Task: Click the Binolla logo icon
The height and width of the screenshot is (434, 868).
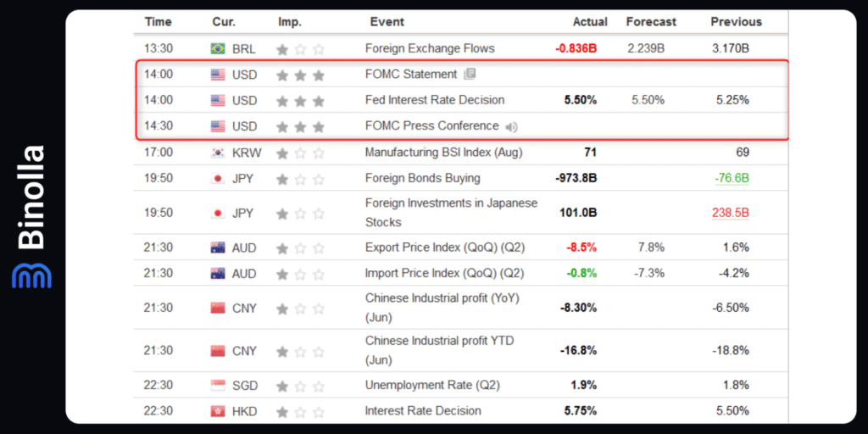Action: click(31, 275)
